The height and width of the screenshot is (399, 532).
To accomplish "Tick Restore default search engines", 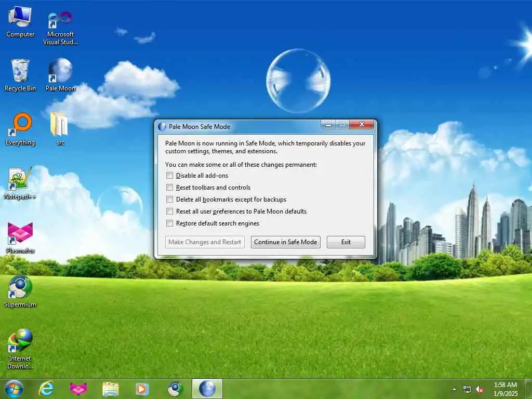I will coord(170,223).
